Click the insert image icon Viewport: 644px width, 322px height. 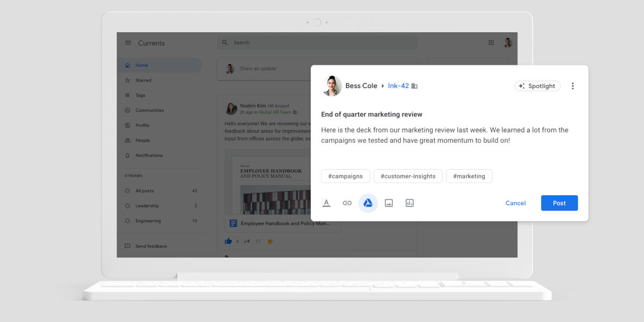pyautogui.click(x=389, y=203)
